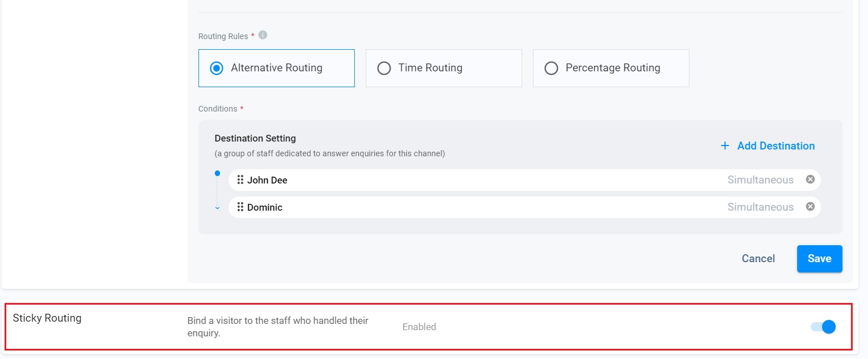Image resolution: width=868 pixels, height=359 pixels.
Task: Disable the Sticky Routing toggle
Action: tap(823, 327)
